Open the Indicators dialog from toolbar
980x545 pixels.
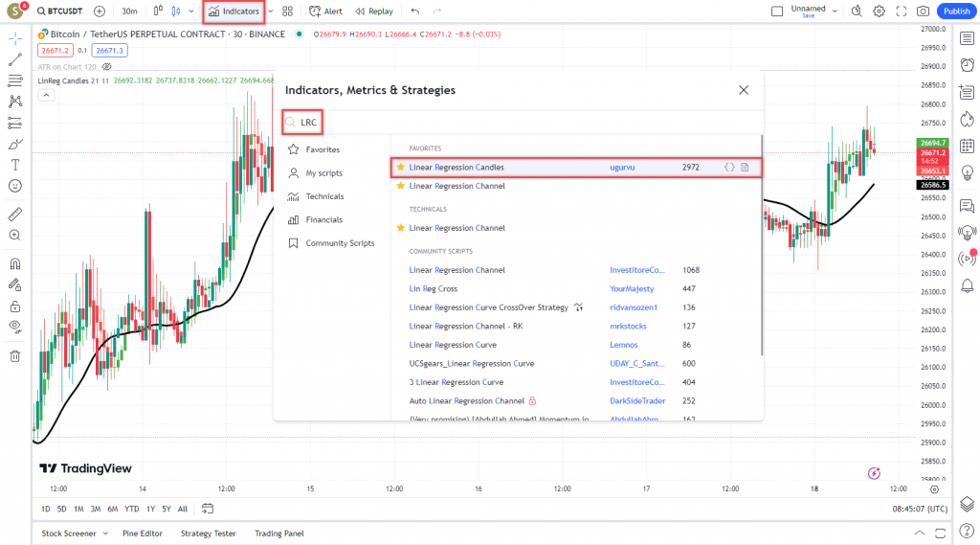point(234,11)
